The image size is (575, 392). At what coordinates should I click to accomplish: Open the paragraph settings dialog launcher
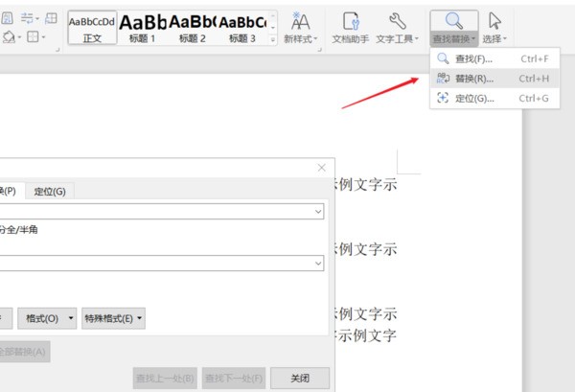pyautogui.click(x=57, y=50)
